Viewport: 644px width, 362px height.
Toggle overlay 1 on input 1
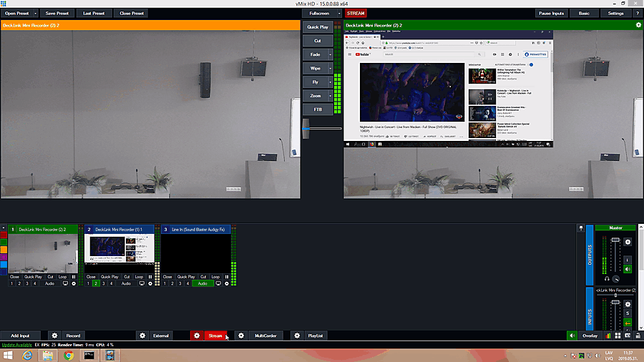coord(12,283)
